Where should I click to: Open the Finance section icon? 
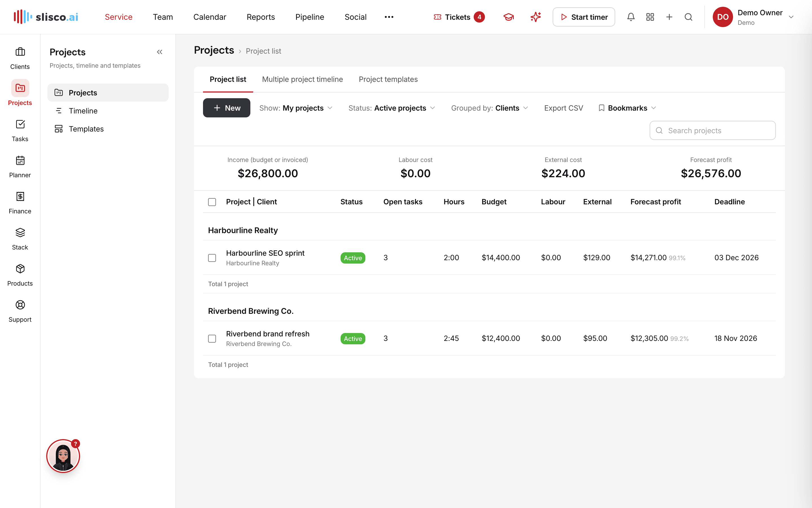(x=20, y=196)
